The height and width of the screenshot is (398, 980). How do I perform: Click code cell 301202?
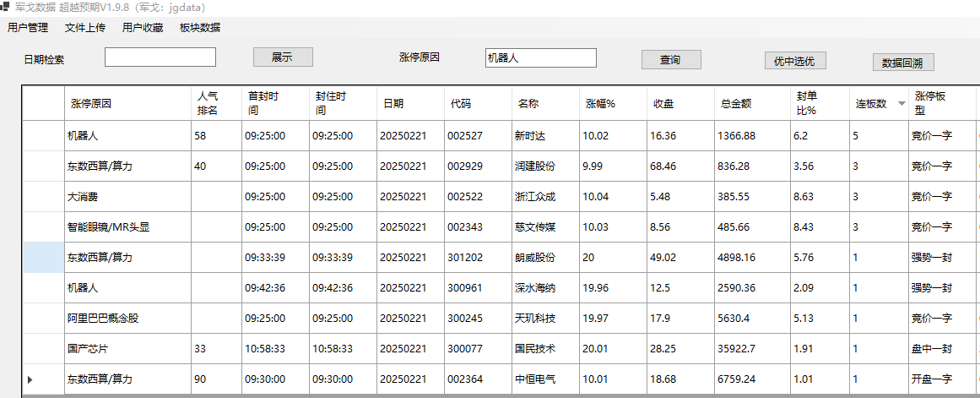(x=478, y=257)
